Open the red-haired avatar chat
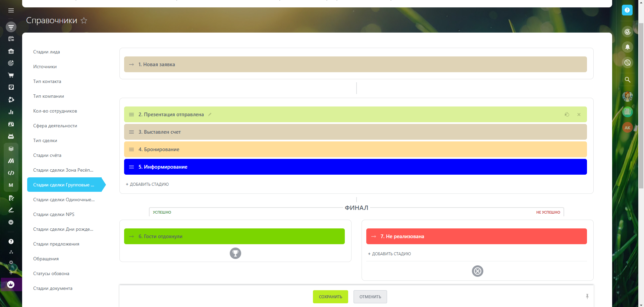Screen dimensions: 644x307 pos(628,97)
